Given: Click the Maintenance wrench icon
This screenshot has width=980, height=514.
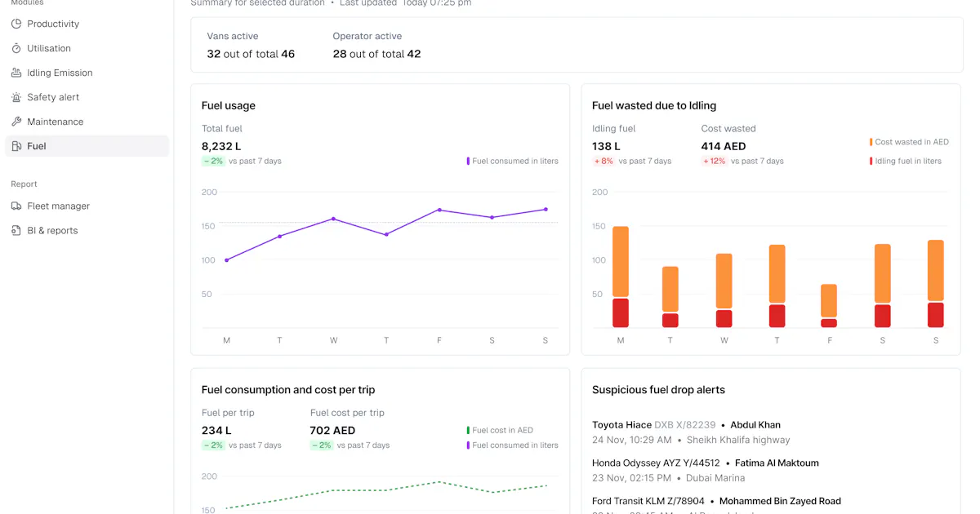Looking at the screenshot, I should point(16,122).
